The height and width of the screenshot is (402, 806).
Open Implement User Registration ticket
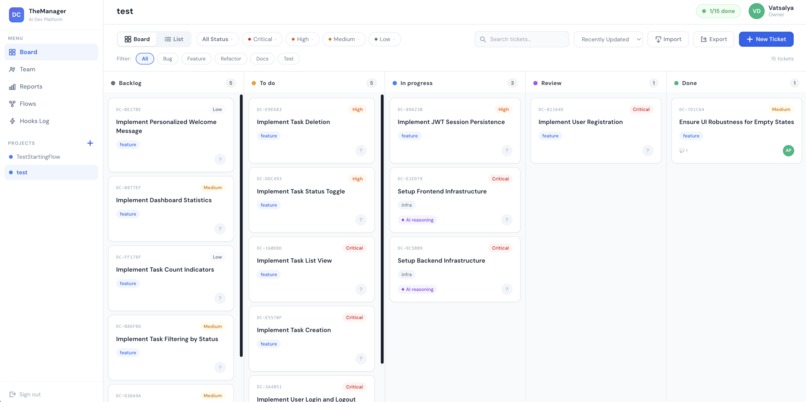(x=596, y=131)
